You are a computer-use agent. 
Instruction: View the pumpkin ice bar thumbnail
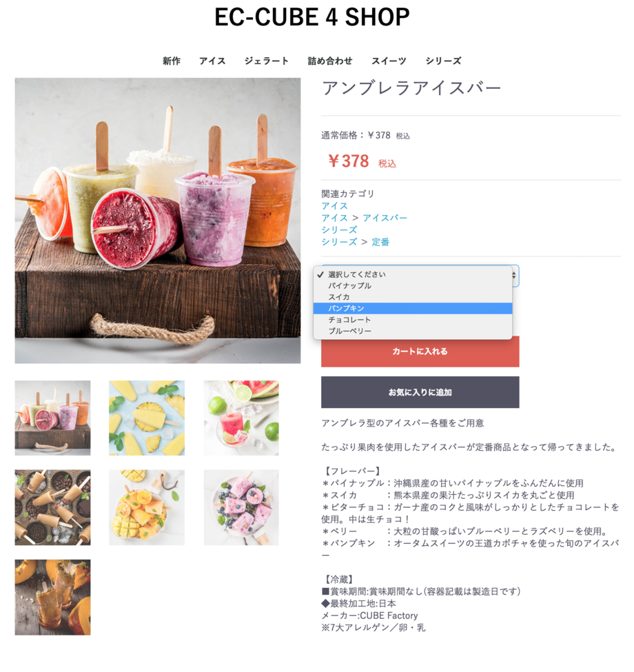(x=52, y=597)
